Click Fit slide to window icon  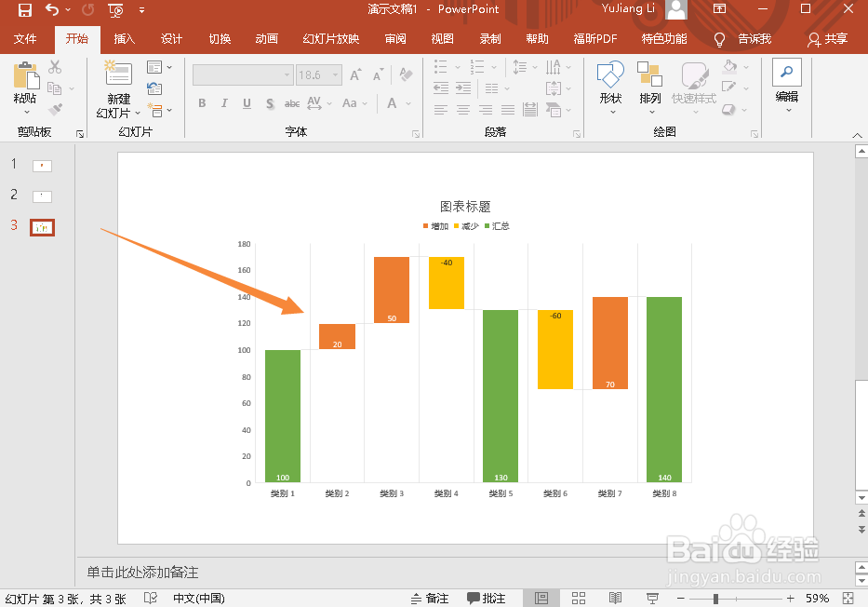[848, 598]
